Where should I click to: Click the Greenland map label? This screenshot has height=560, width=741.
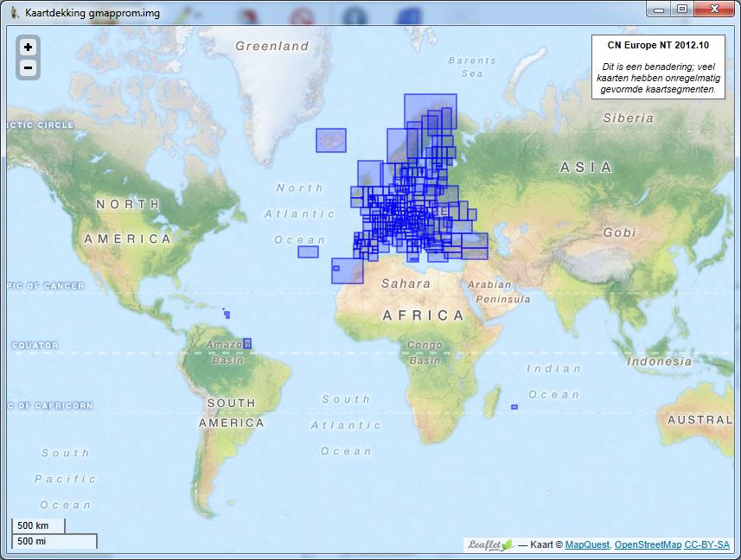click(x=271, y=46)
